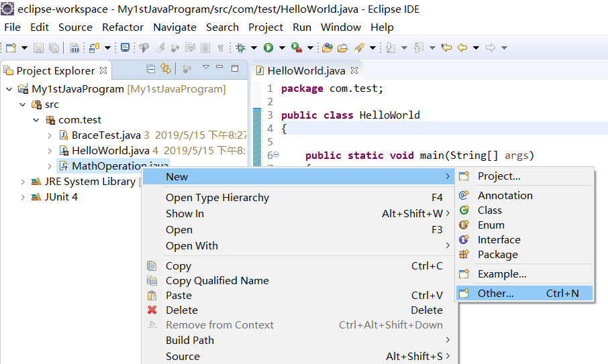Click the Last Edit Location arrow icon
This screenshot has height=364, width=608.
coord(447,48)
